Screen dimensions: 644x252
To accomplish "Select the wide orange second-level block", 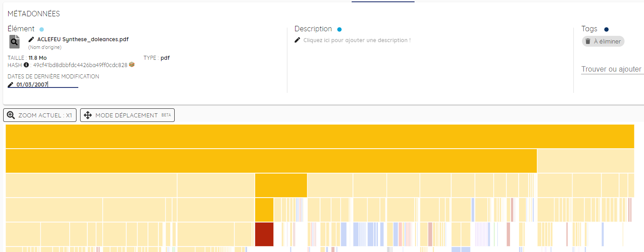I will pos(271,161).
